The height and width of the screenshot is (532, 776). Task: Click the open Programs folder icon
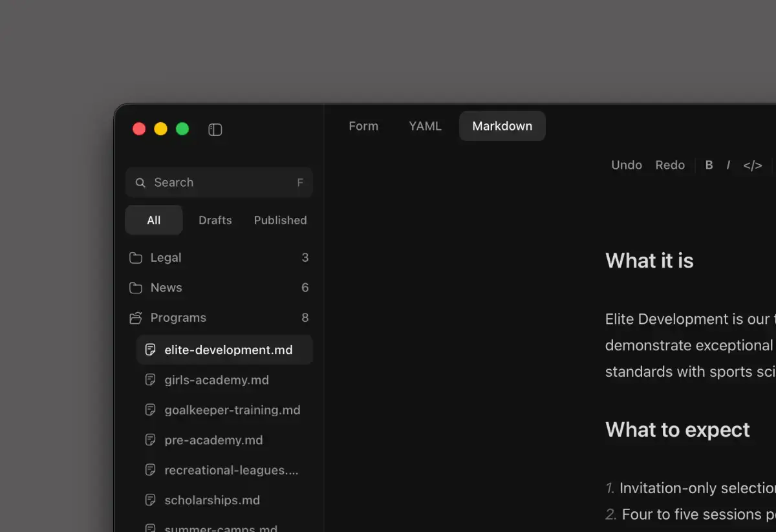tap(136, 318)
